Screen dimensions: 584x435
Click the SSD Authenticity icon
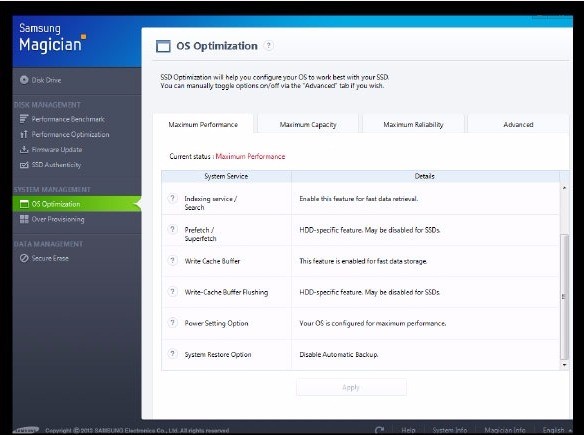pos(24,165)
